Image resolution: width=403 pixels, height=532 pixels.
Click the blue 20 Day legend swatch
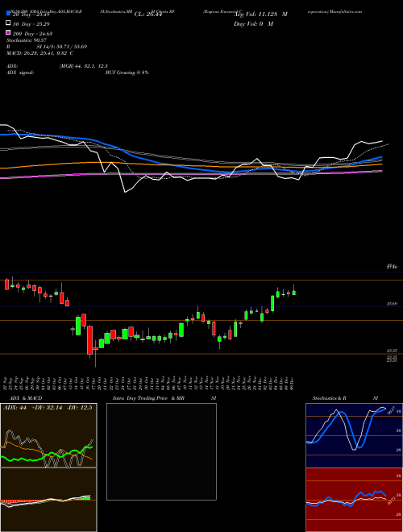(8, 14)
